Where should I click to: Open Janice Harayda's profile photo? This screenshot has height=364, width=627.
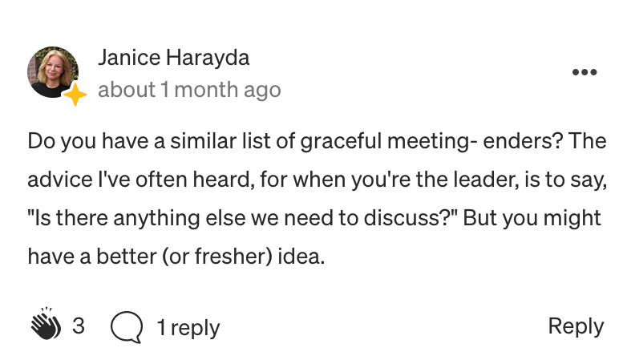(x=52, y=72)
